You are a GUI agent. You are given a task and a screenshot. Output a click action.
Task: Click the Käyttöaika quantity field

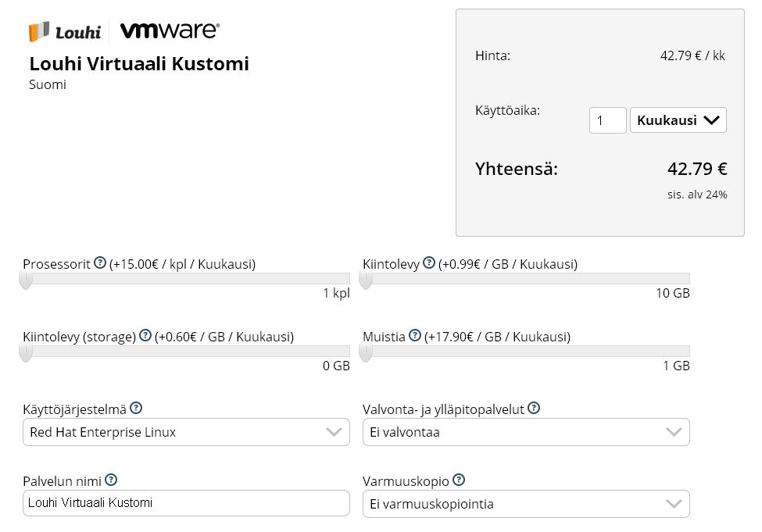coord(607,120)
